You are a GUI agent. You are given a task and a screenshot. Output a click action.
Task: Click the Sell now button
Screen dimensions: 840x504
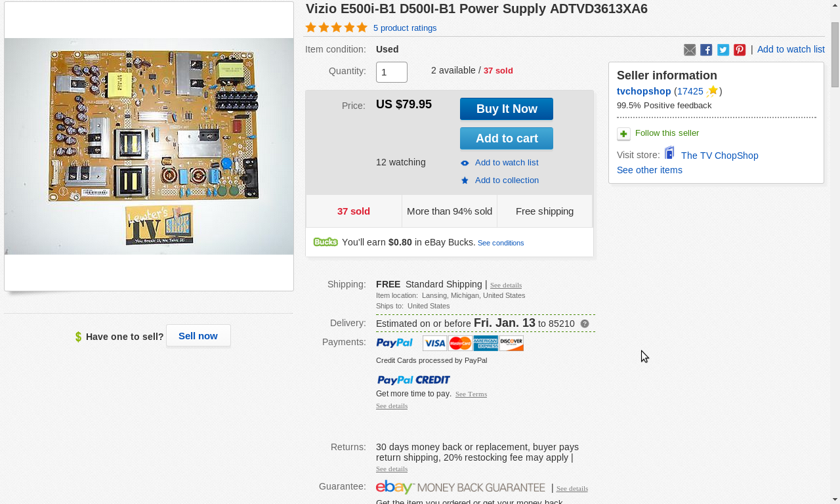coord(198,335)
